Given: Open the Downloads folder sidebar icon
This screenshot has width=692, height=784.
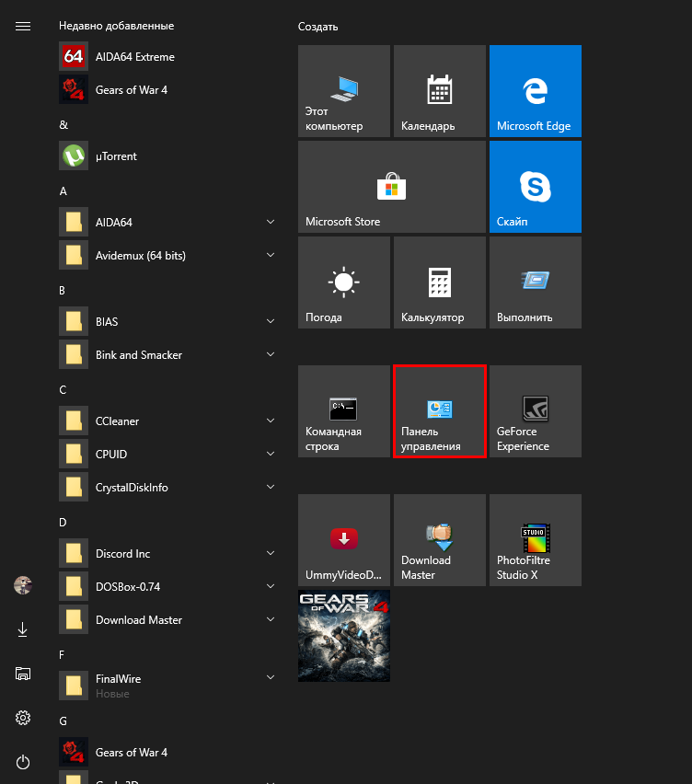Looking at the screenshot, I should pos(23,629).
